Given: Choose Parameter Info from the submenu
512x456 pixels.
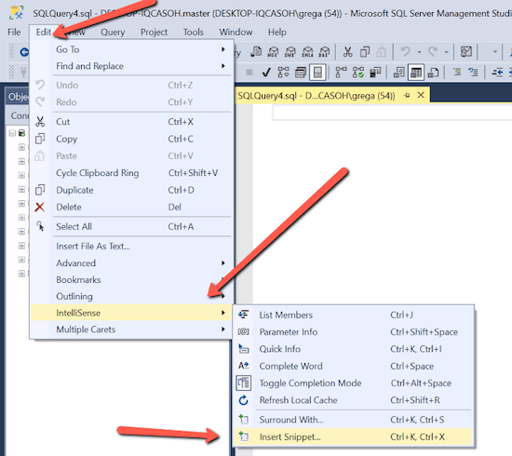Looking at the screenshot, I should coord(353,332).
